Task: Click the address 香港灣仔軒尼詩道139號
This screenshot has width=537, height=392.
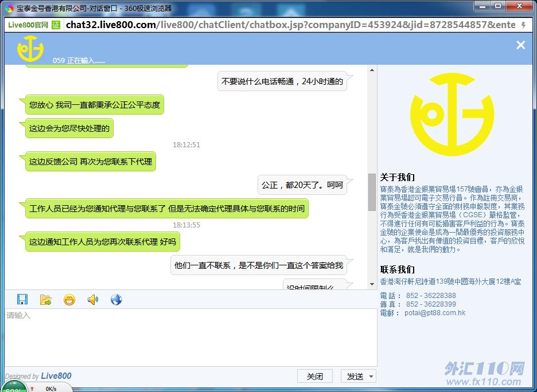Action: [451, 281]
